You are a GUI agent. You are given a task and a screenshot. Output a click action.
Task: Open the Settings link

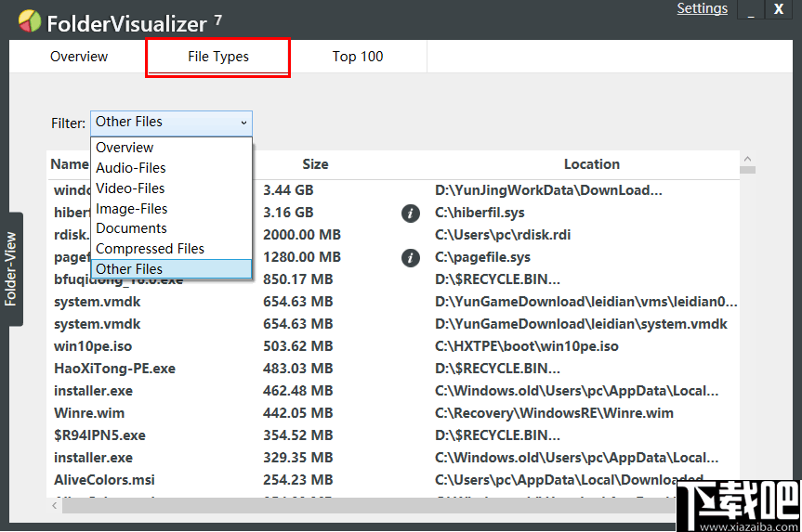pyautogui.click(x=702, y=9)
